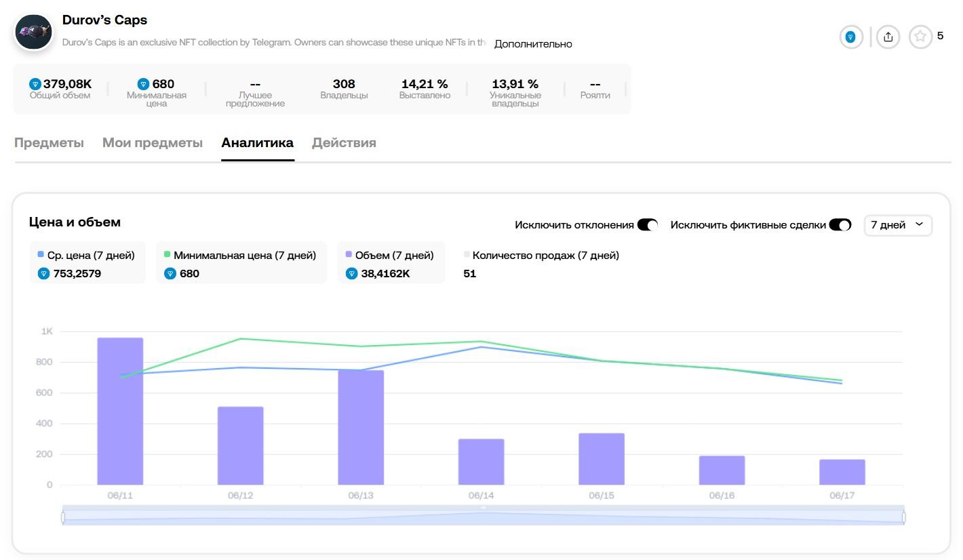
Task: Click the Цена и объем heading
Action: click(75, 222)
